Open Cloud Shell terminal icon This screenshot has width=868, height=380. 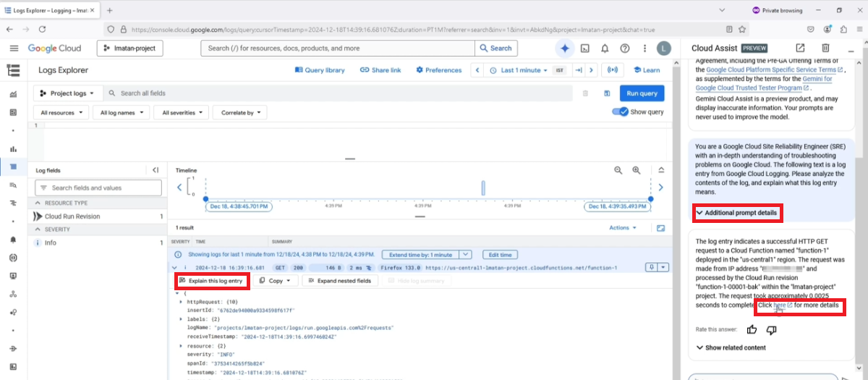pos(585,48)
